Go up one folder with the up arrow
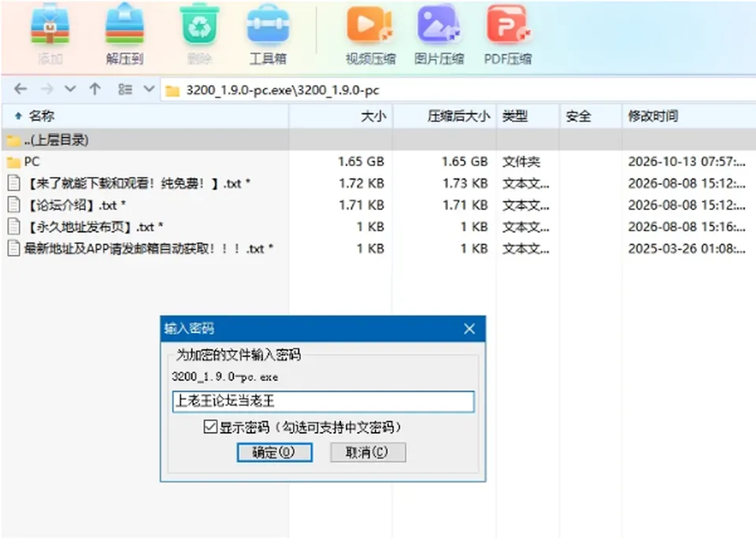The height and width of the screenshot is (539, 756). 95,89
